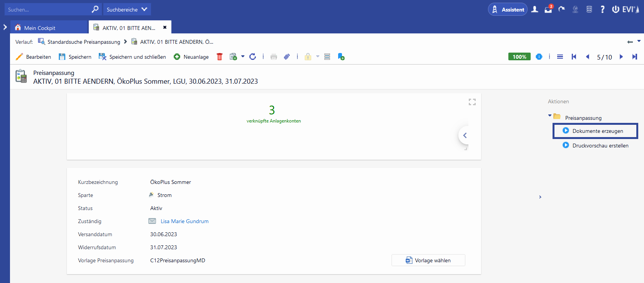Click the question mark help icon
The image size is (644, 283).
point(602,10)
